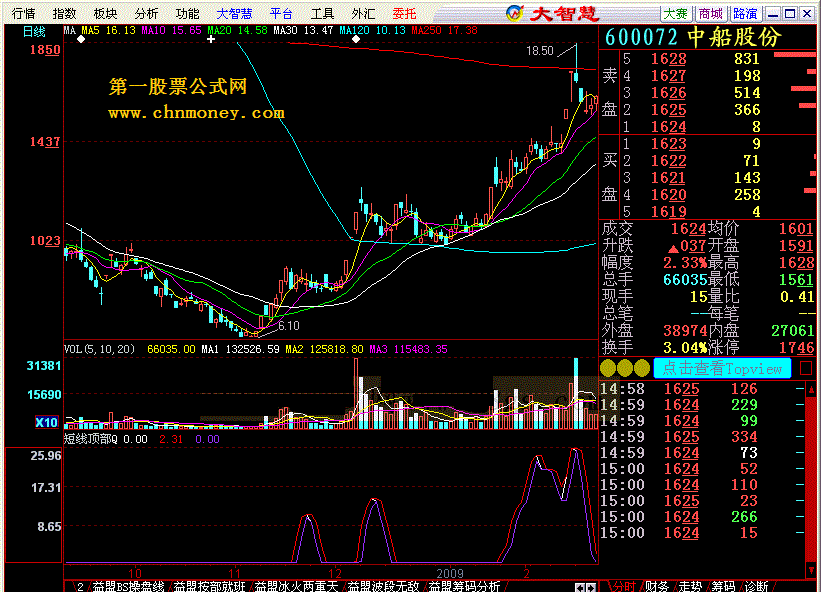
Task: Click the 6.10 low price annotation
Action: [289, 326]
